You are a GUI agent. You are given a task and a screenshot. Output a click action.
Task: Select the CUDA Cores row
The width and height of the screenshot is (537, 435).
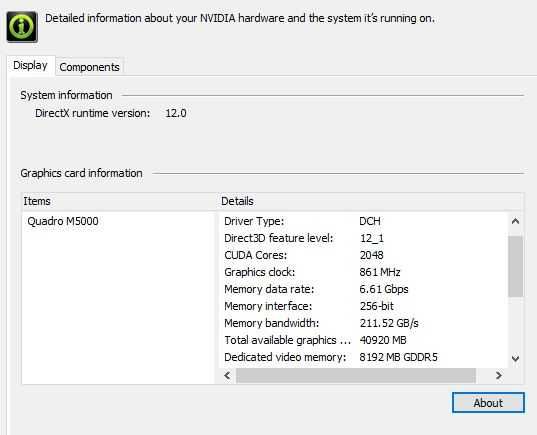[363, 255]
